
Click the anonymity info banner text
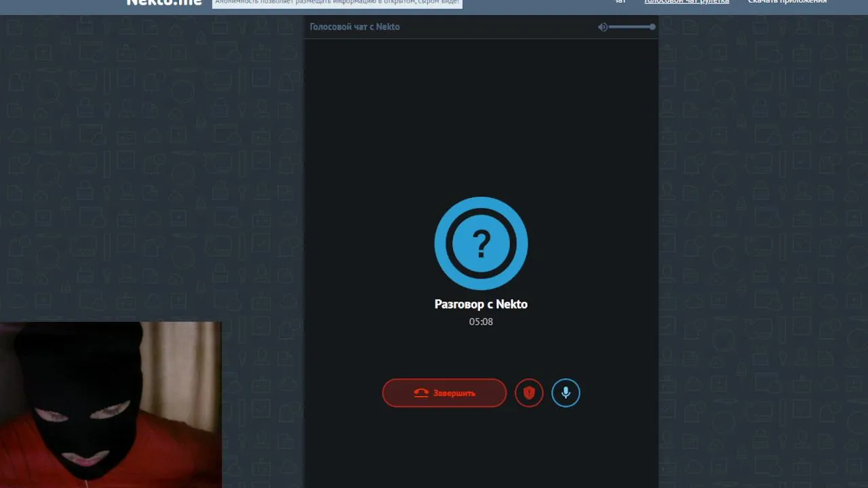click(337, 3)
